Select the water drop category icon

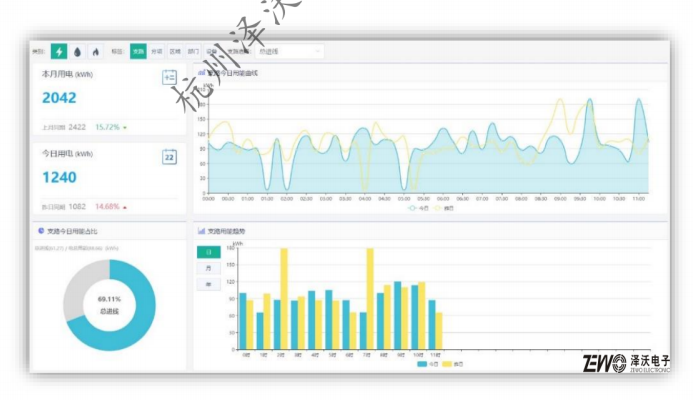click(77, 52)
